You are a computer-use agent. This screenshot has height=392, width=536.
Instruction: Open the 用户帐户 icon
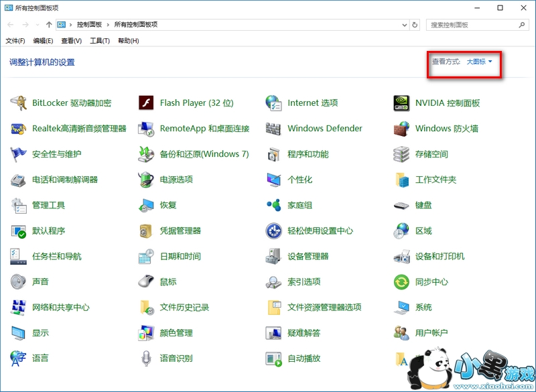tap(401, 333)
